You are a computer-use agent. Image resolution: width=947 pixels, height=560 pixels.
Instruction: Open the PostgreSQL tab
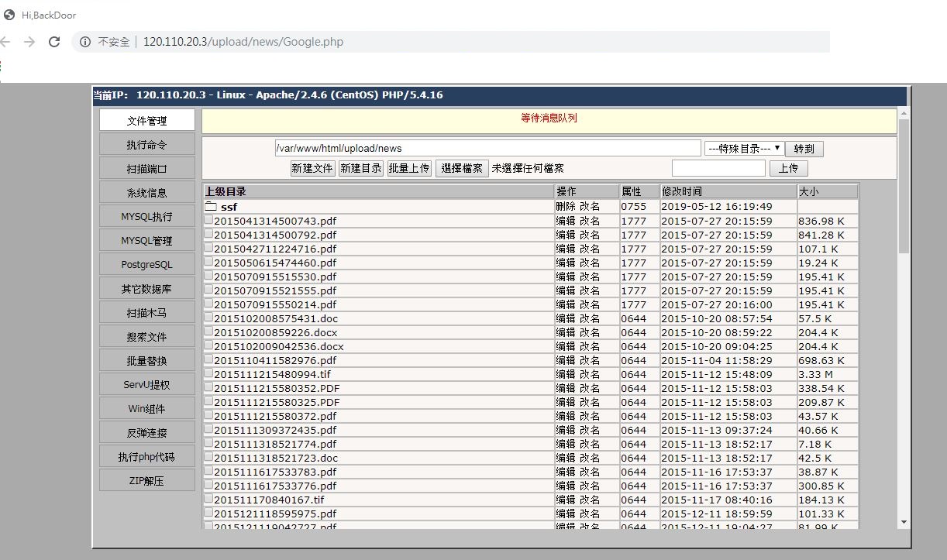147,265
